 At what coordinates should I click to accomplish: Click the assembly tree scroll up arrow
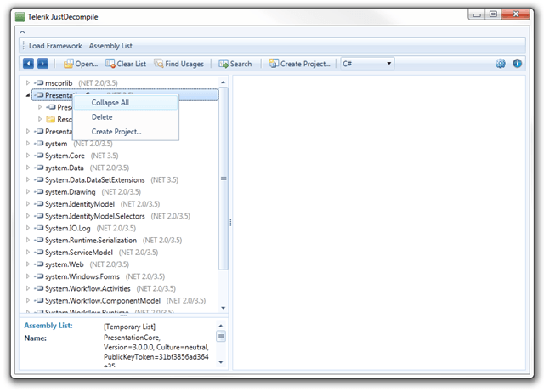(223, 82)
